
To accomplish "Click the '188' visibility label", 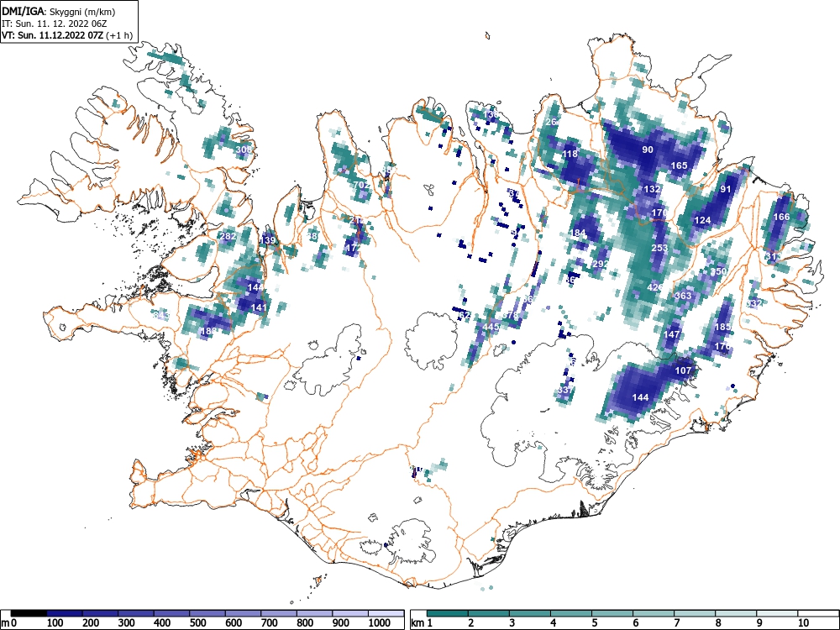I will pyautogui.click(x=207, y=332).
